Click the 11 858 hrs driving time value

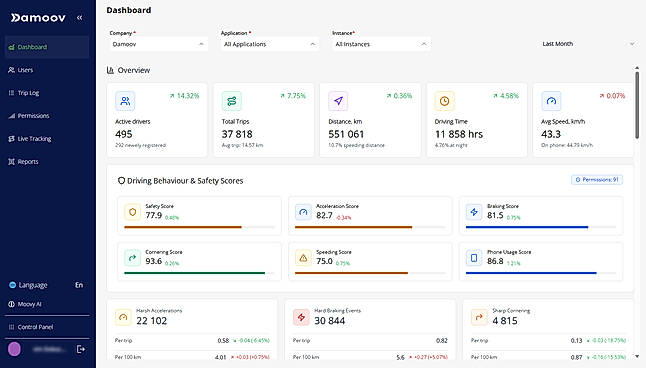tap(459, 134)
